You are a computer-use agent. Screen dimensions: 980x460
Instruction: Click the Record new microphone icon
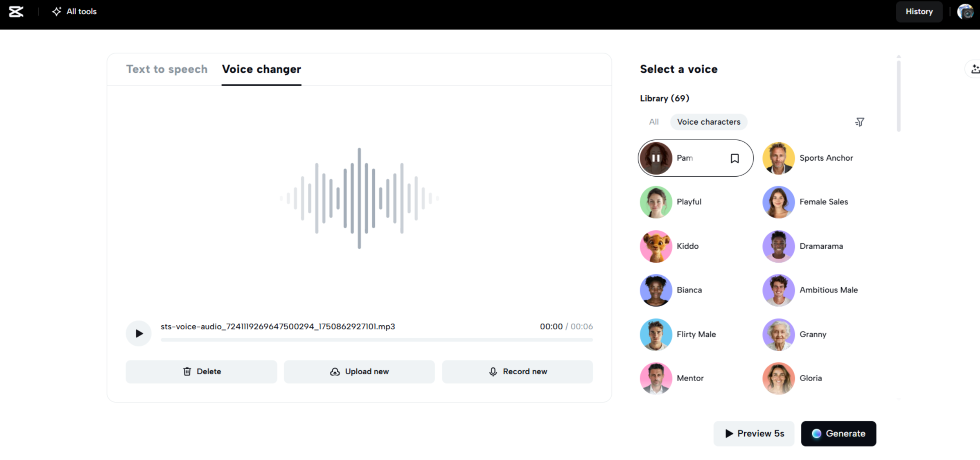tap(493, 371)
